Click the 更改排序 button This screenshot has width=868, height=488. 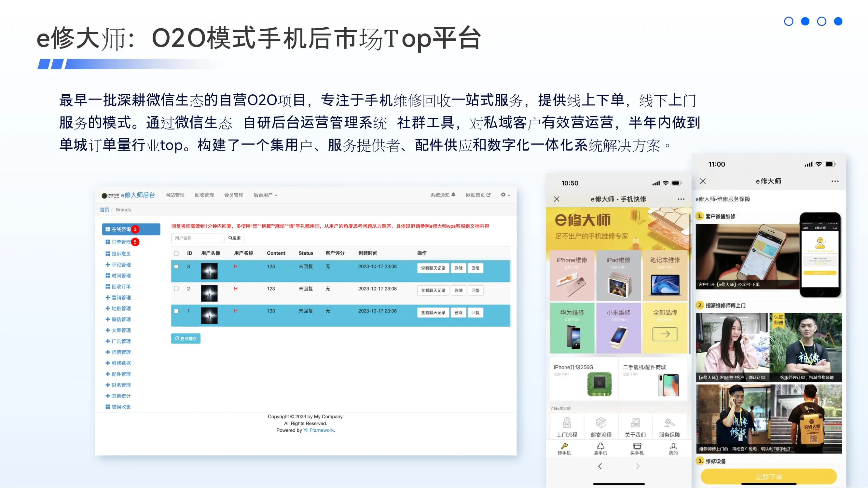[x=186, y=338]
